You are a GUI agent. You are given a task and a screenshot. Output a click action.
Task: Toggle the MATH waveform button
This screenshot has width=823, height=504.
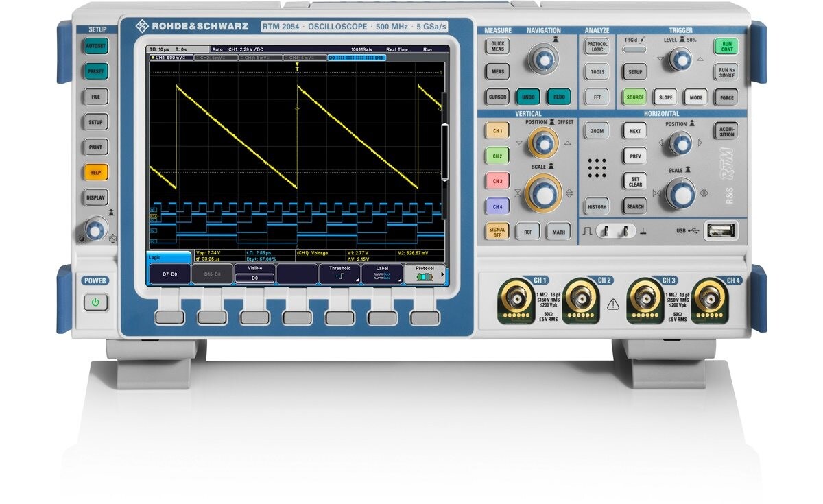coord(558,232)
